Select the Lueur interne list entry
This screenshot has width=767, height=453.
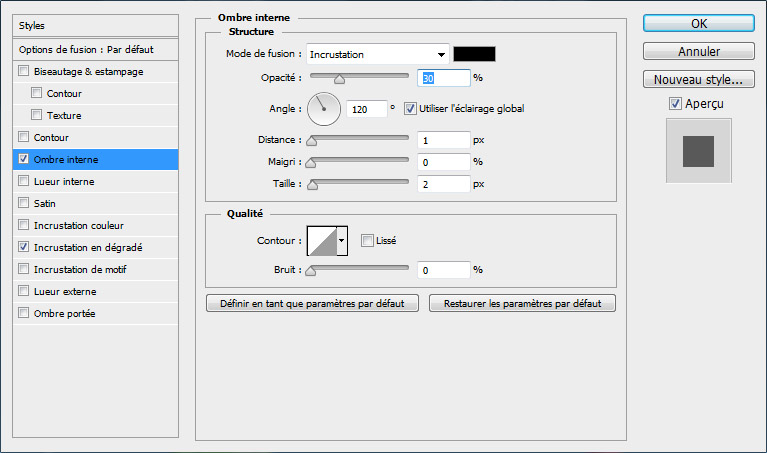pos(95,181)
